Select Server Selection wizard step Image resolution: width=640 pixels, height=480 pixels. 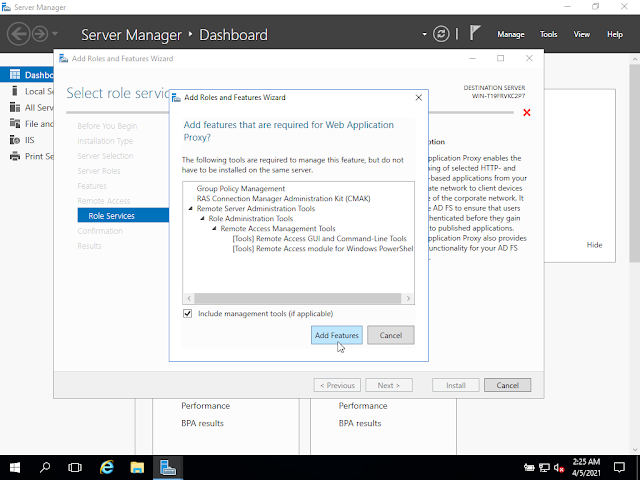[105, 156]
